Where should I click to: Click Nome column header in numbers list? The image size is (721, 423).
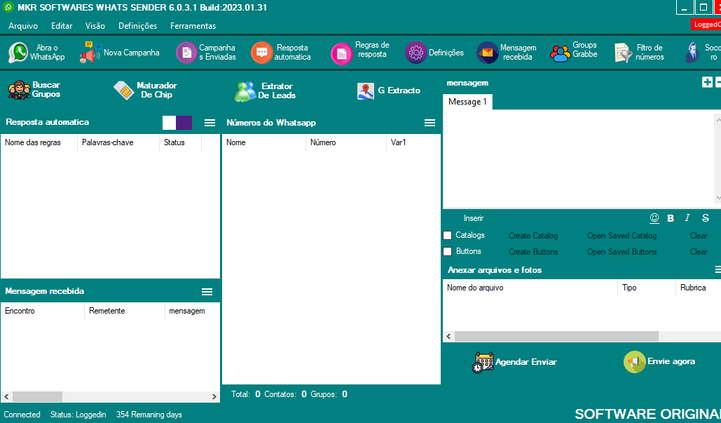(x=264, y=143)
